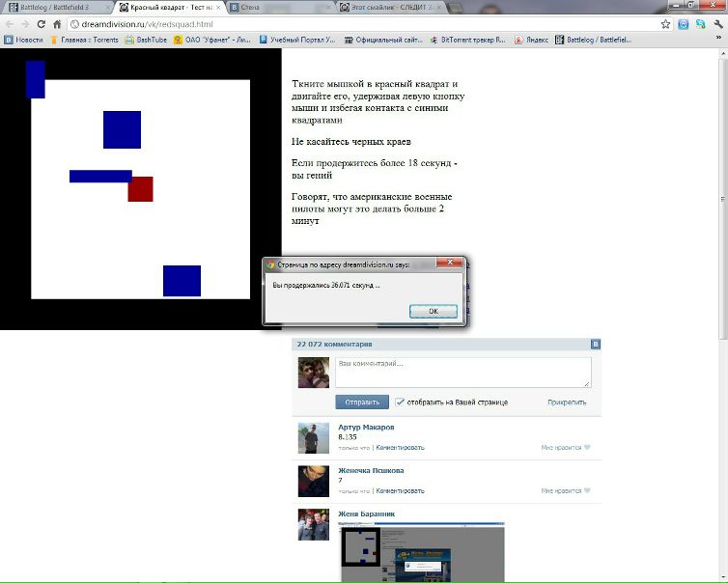728x583 pixels.
Task: Click the red square in the game
Action: coord(141,189)
